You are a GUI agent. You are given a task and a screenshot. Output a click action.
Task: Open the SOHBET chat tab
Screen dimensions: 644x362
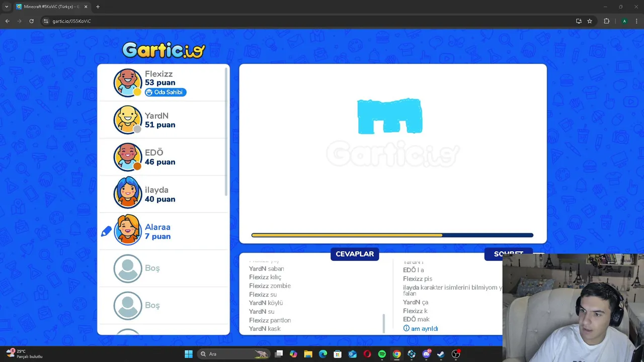pyautogui.click(x=508, y=254)
